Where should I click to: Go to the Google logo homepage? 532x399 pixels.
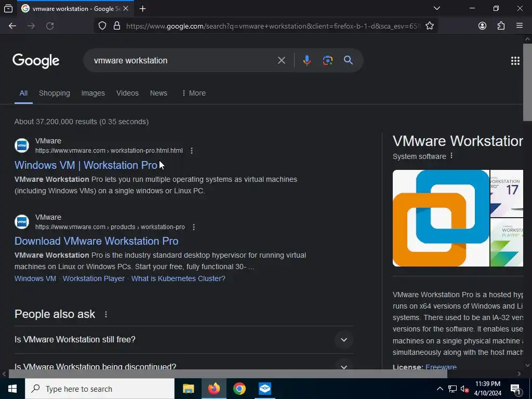pyautogui.click(x=36, y=61)
